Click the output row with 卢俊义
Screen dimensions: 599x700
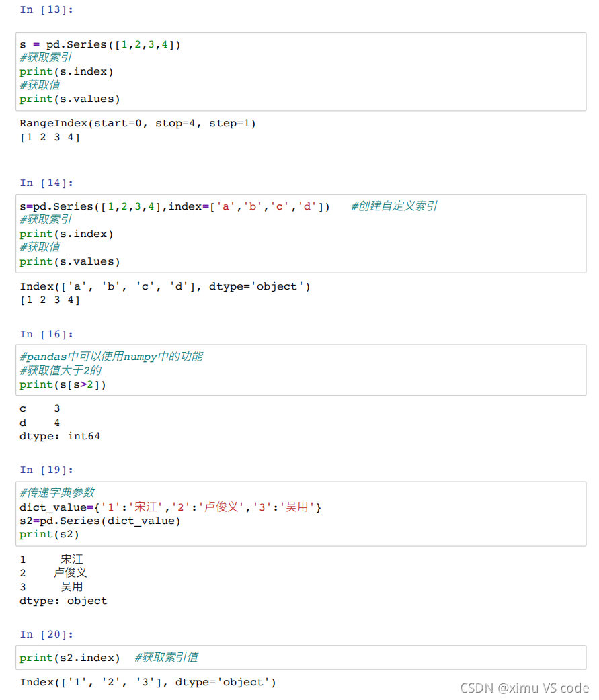pos(53,573)
